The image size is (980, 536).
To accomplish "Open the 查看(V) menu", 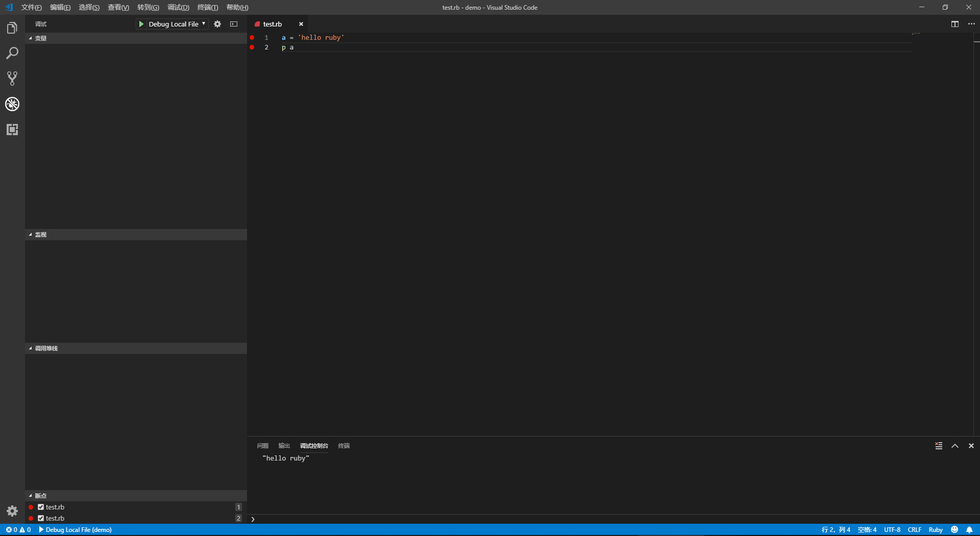I will point(118,7).
